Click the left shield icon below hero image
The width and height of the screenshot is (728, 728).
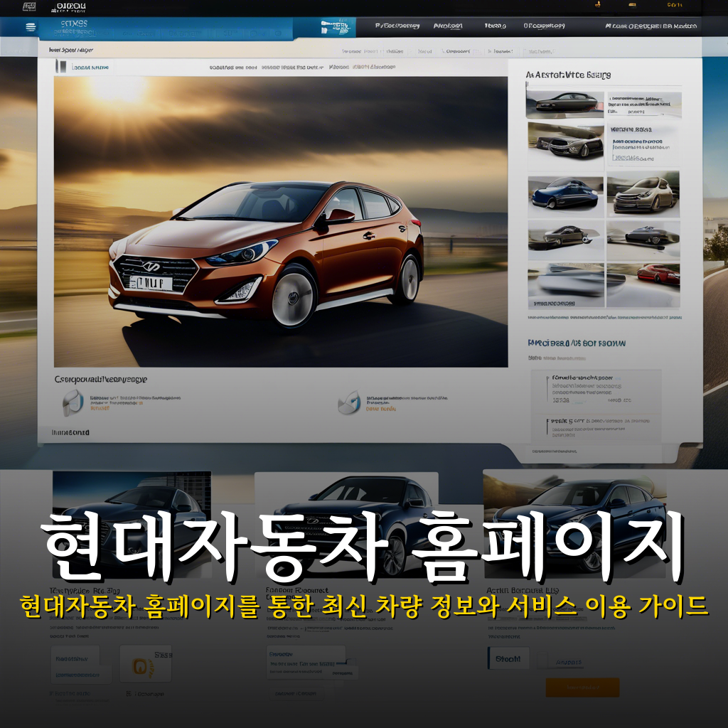(73, 402)
